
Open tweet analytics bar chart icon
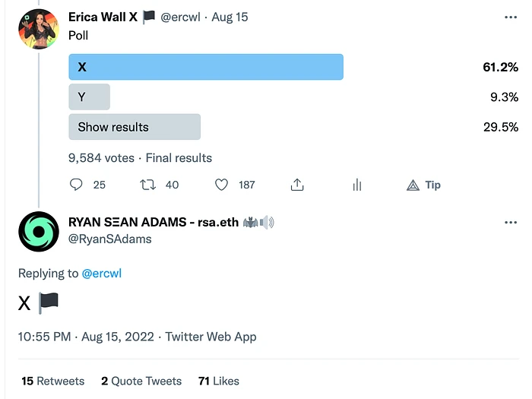pyautogui.click(x=356, y=185)
